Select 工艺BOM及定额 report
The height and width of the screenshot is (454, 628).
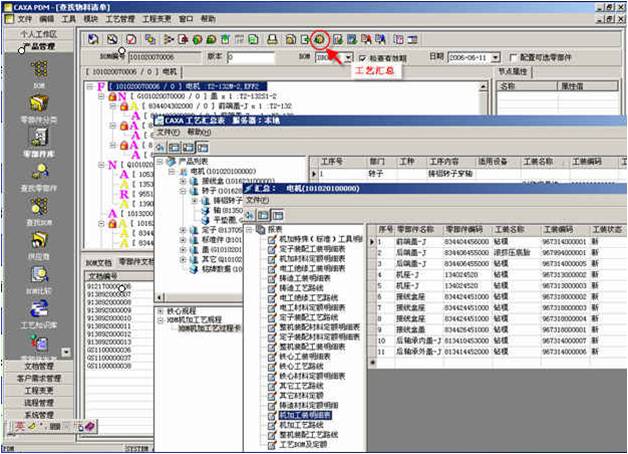(x=303, y=444)
